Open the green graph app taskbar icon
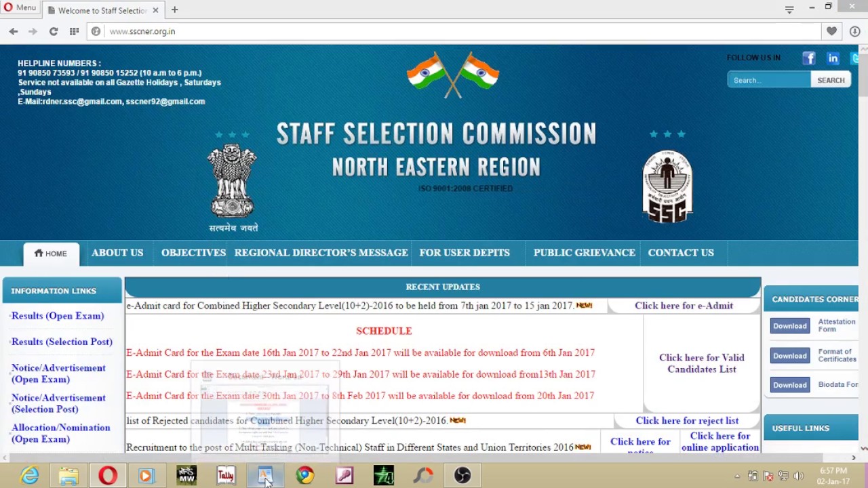 [384, 476]
